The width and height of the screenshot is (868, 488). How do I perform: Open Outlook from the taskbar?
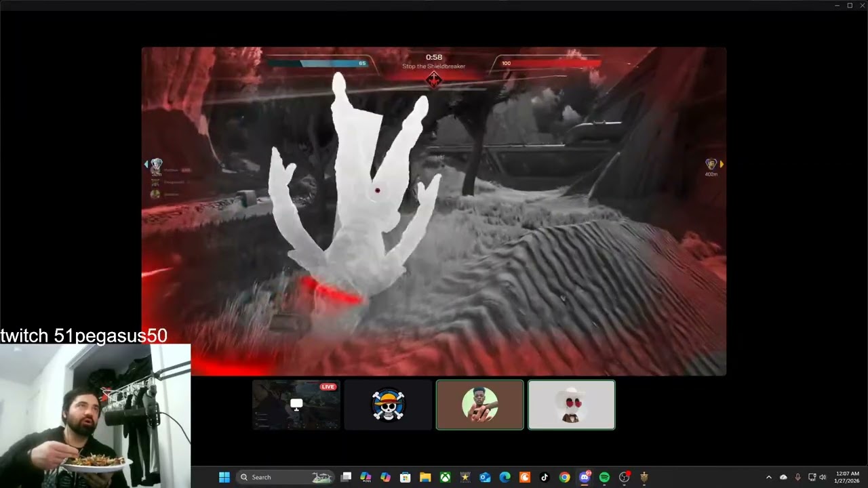pos(485,477)
